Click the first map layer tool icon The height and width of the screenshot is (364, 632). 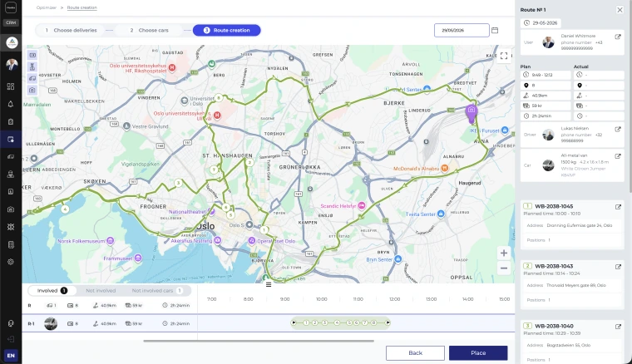coord(32,55)
